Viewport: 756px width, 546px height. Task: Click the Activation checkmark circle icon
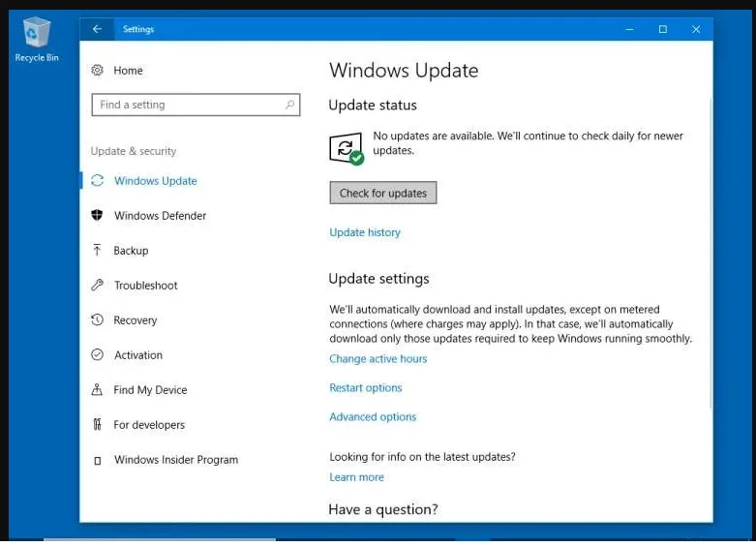[97, 354]
